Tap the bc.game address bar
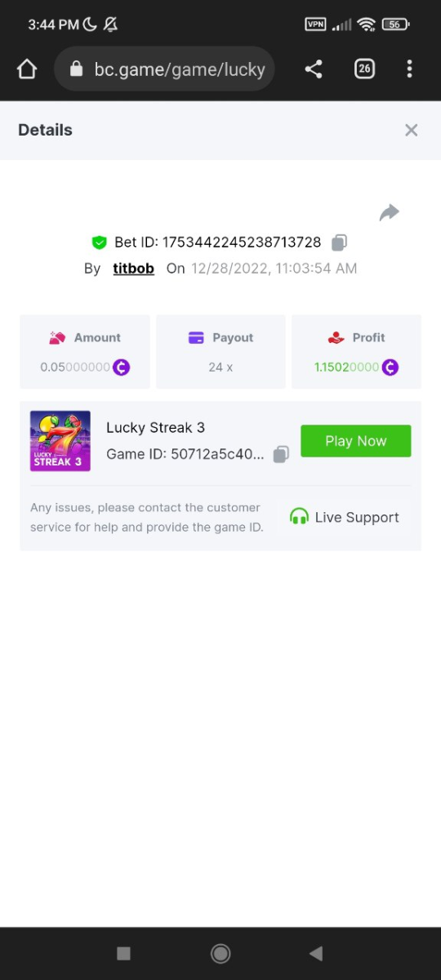The width and height of the screenshot is (441, 980). 164,69
